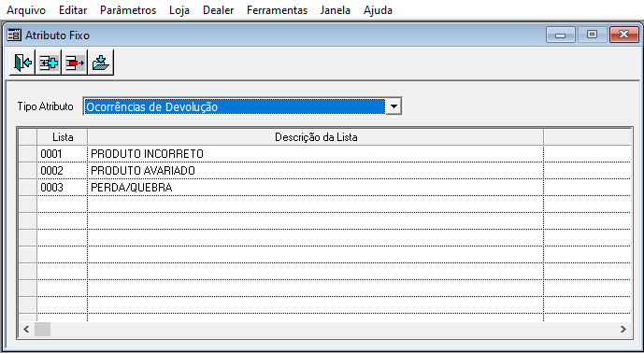Click the Lista column header
Screen dimensions: 644x353
point(63,137)
